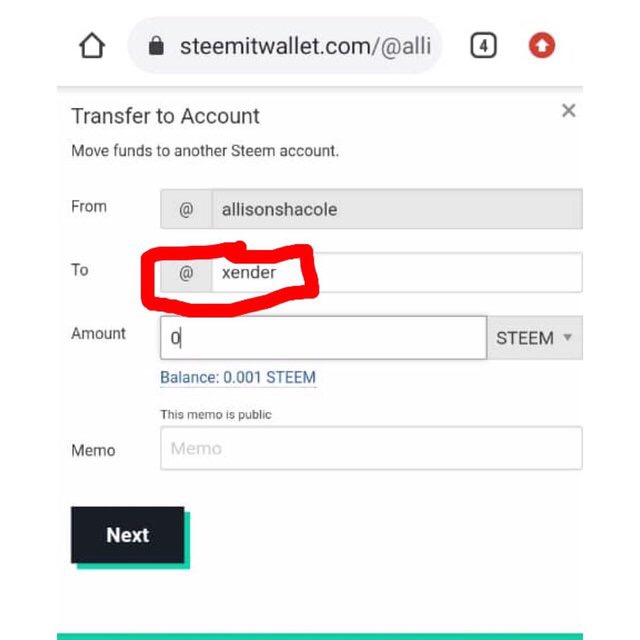This screenshot has width=640, height=640.
Task: Click the Amount label
Action: click(x=98, y=334)
